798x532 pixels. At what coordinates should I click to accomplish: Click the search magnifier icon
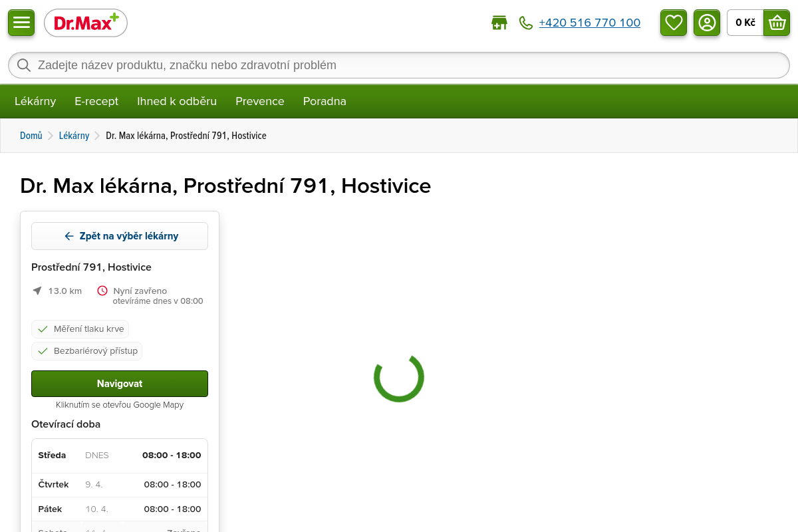[x=24, y=65]
